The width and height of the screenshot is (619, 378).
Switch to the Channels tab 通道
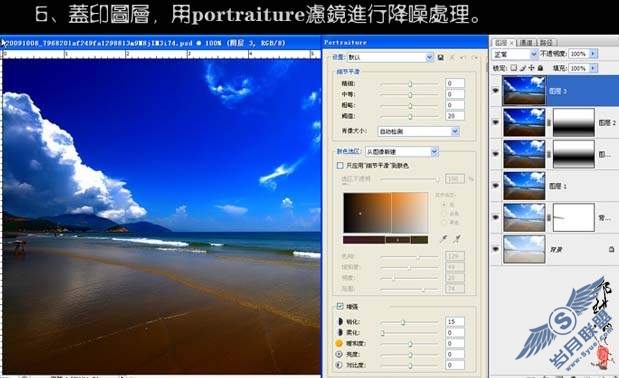(526, 42)
